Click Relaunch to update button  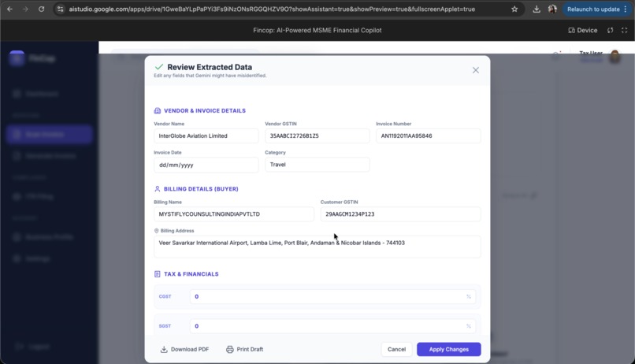pyautogui.click(x=593, y=9)
